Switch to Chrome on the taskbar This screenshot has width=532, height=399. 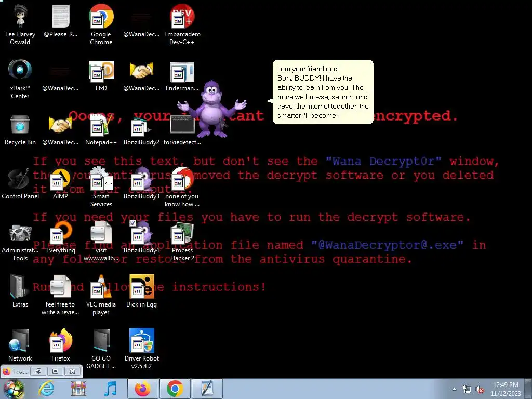point(175,389)
